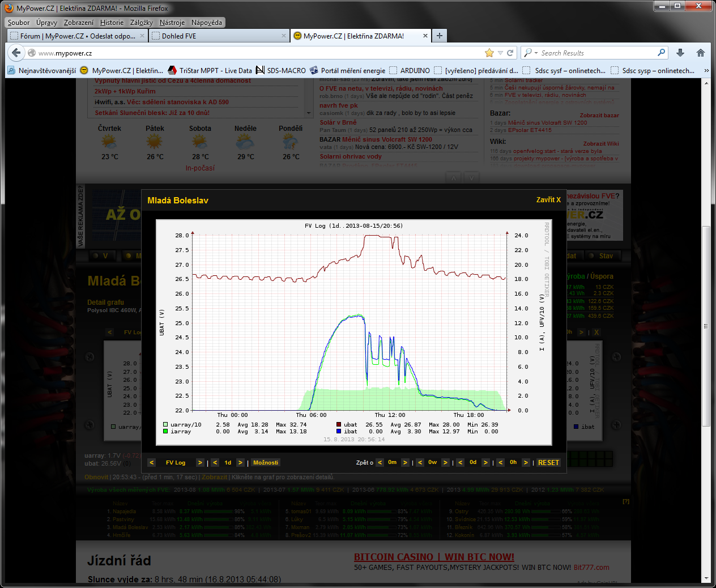Open the URL history dropdown arrow
The height and width of the screenshot is (588, 716).
coord(500,53)
